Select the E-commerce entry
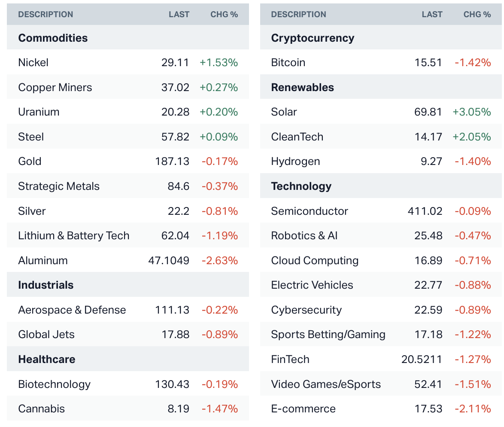The image size is (504, 427). click(303, 409)
